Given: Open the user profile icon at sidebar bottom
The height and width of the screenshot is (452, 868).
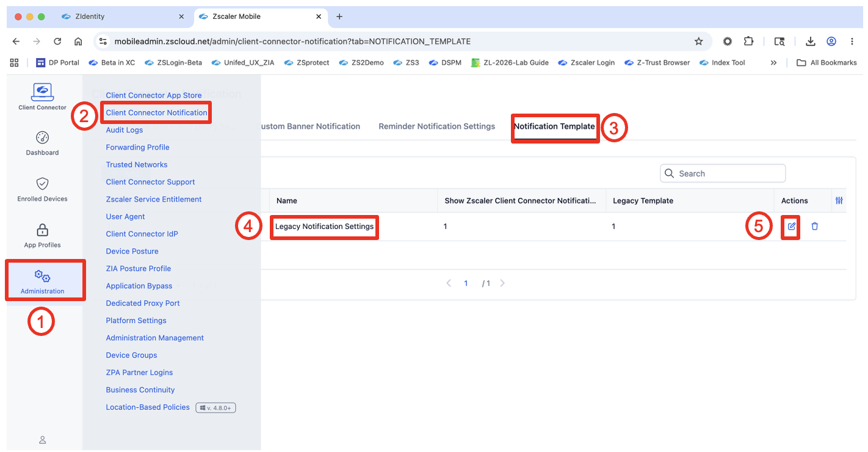Looking at the screenshot, I should point(42,440).
